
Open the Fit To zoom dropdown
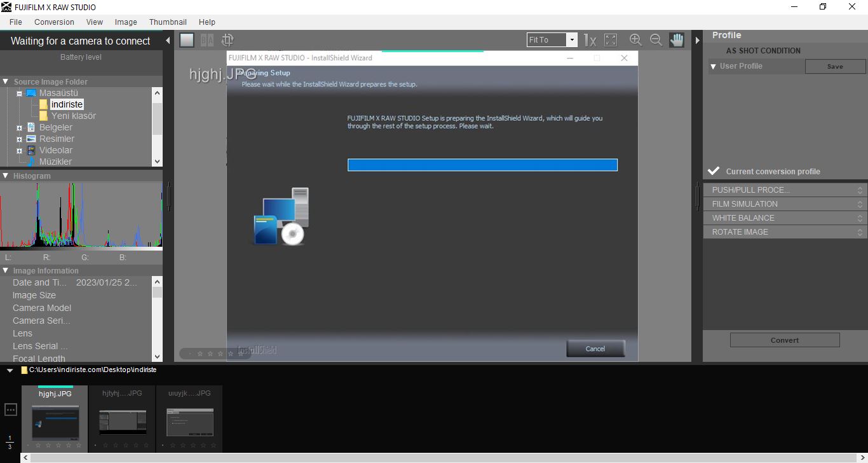[571, 40]
